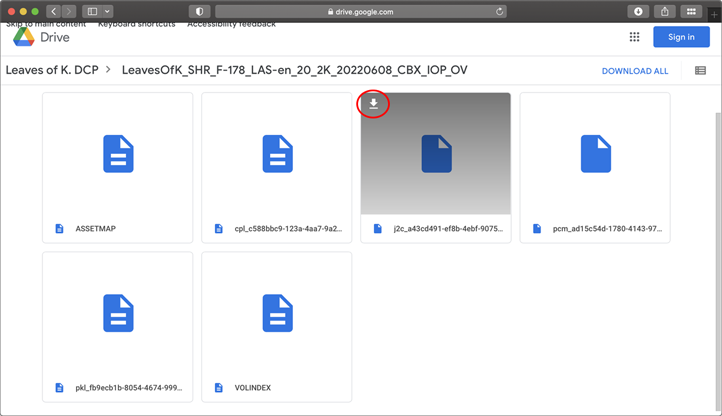
Task: Go forward with Safari forward arrow
Action: (x=69, y=12)
